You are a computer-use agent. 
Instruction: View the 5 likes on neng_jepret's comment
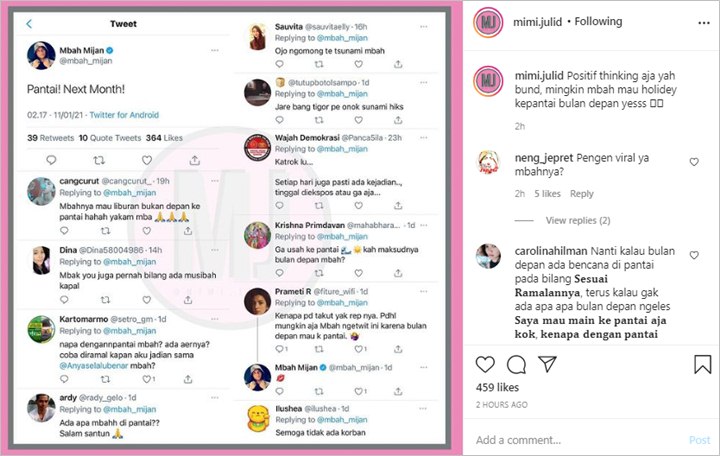click(x=547, y=194)
